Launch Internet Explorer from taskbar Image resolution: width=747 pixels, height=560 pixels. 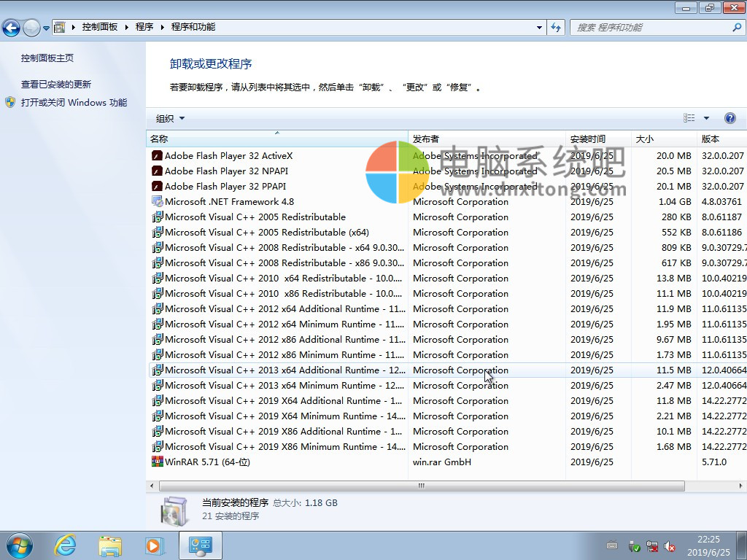(65, 545)
